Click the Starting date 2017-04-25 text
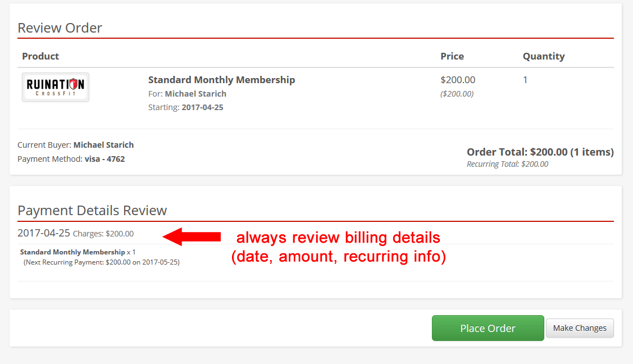 pyautogui.click(x=202, y=107)
